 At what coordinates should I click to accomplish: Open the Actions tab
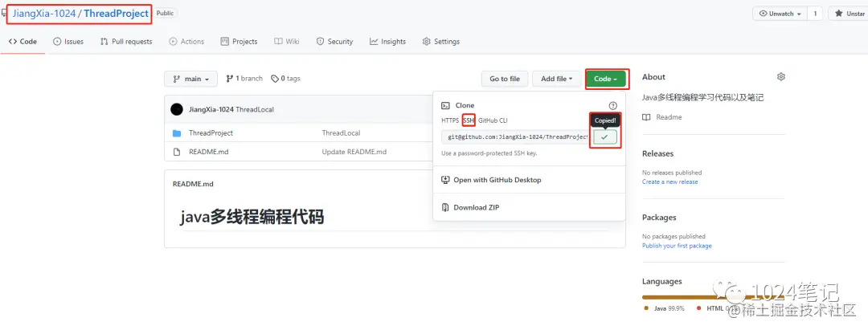(186, 42)
